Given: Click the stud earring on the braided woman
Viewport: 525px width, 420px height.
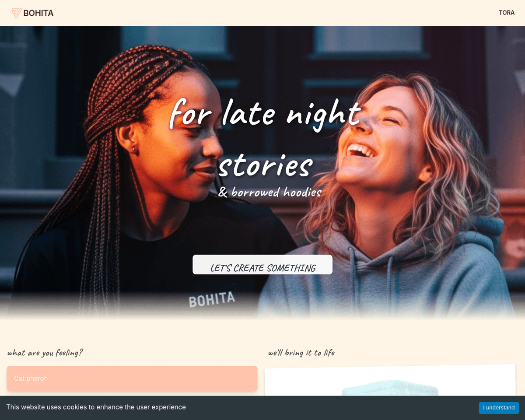Looking at the screenshot, I should (x=134, y=149).
